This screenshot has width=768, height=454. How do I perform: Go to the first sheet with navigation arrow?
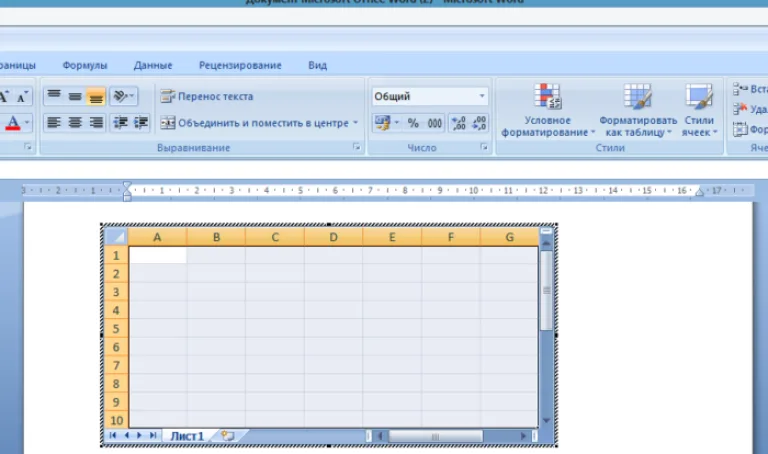pyautogui.click(x=113, y=435)
